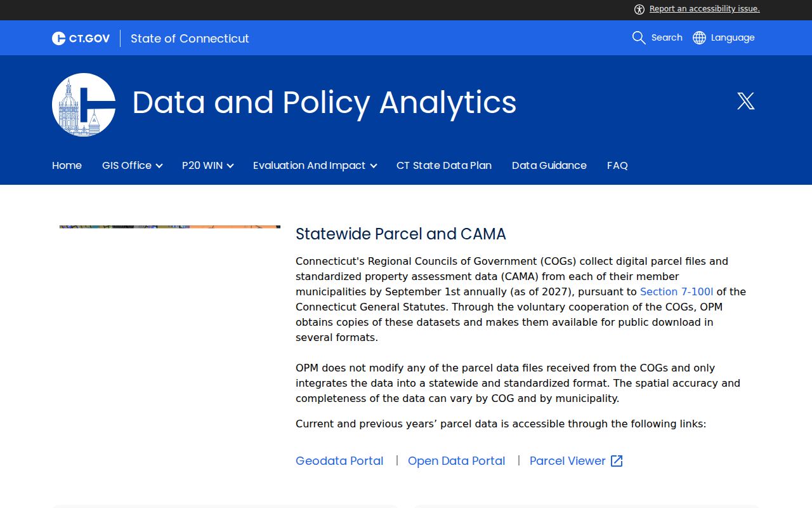Screen dimensions: 812x508
Task: Click the external link icon beside Parcel Viewer
Action: [x=617, y=461]
